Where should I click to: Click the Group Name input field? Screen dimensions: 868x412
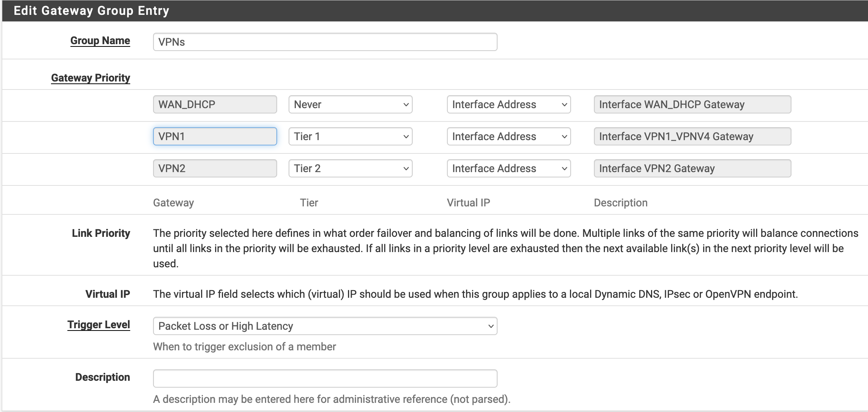coord(325,42)
